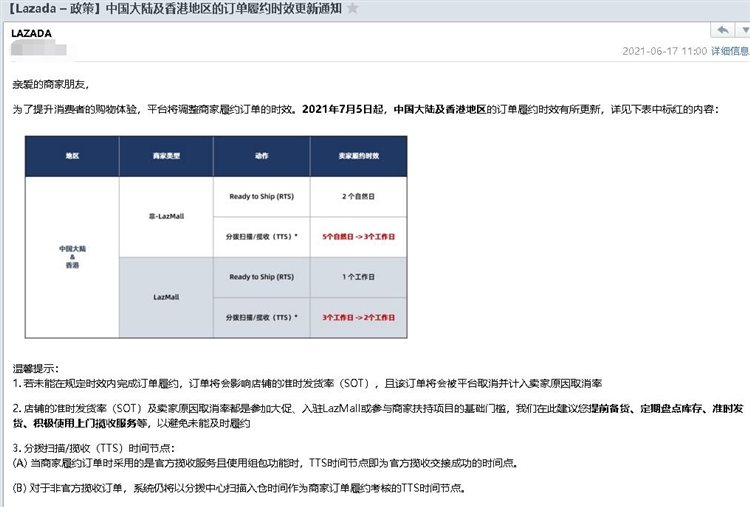The image size is (750, 507).
Task: Click the email subject title
Action: (x=176, y=8)
